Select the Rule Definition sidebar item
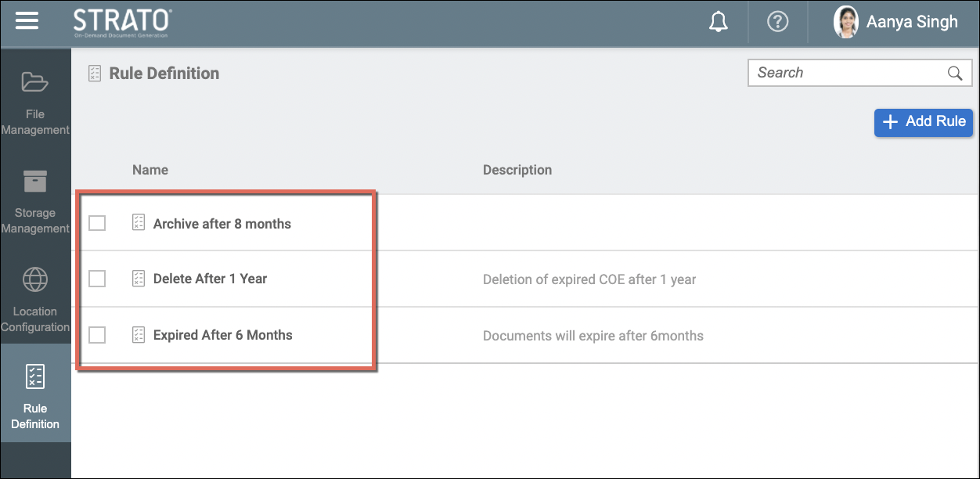Image resolution: width=980 pixels, height=479 pixels. click(35, 396)
